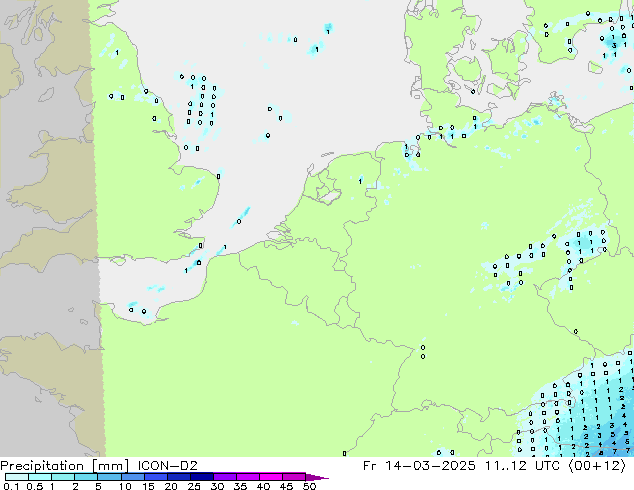Click the '15' legend scale label
The height and width of the screenshot is (490, 634).
[148, 486]
